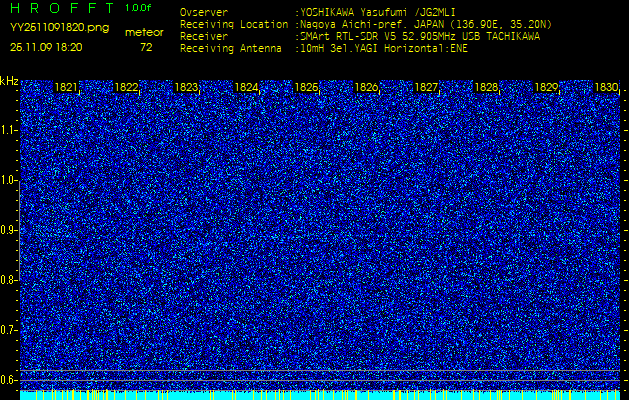Click time marker 1823
The image size is (629, 400).
(x=186, y=87)
